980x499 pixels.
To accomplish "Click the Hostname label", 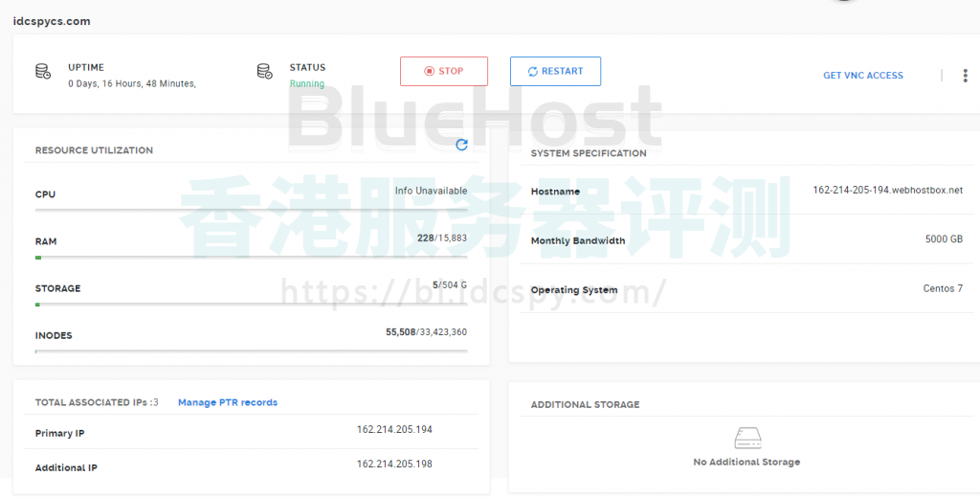I will point(555,192).
